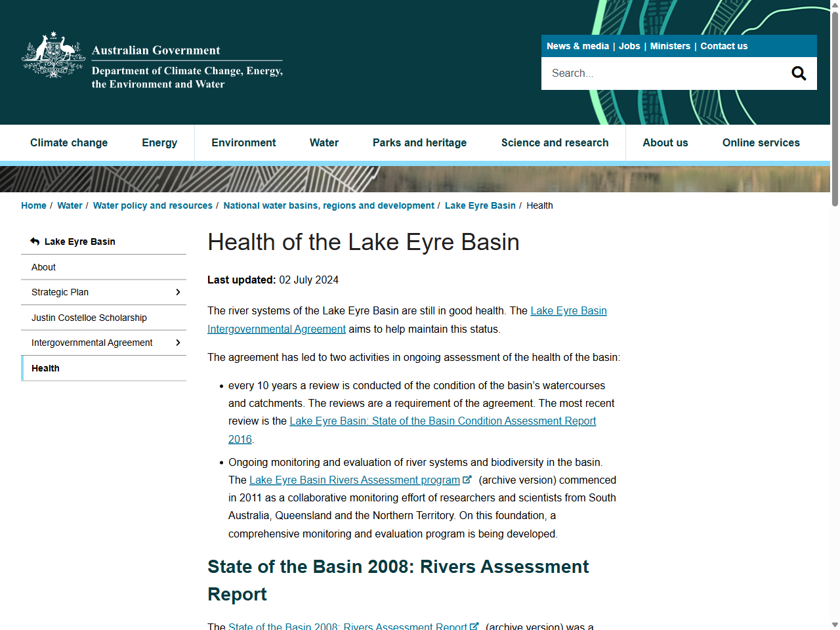Open the Parks and heritage menu
The width and height of the screenshot is (840, 630).
point(419,142)
